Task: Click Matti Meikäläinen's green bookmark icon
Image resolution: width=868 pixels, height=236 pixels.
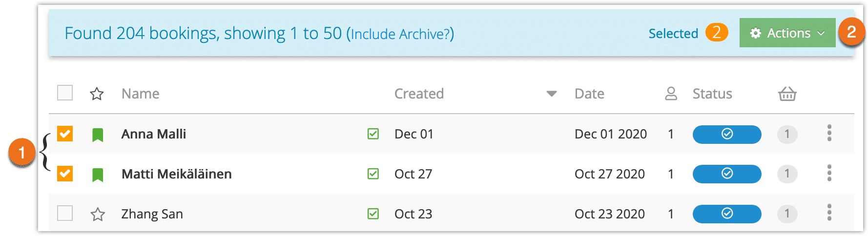Action: click(98, 175)
